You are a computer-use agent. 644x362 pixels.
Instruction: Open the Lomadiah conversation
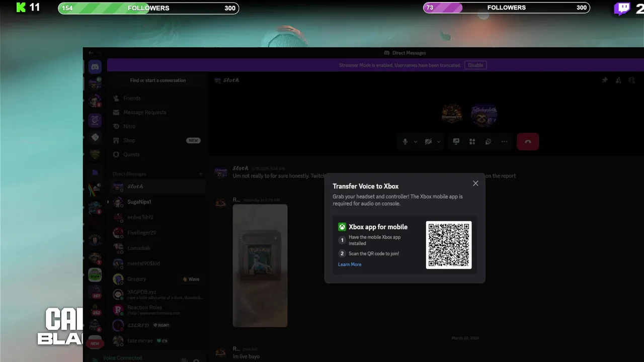tap(157, 248)
